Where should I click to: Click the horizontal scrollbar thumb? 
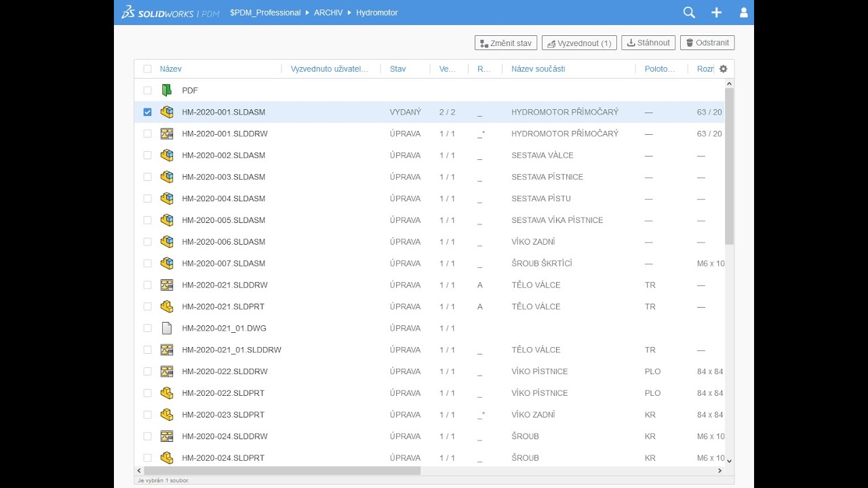point(282,470)
